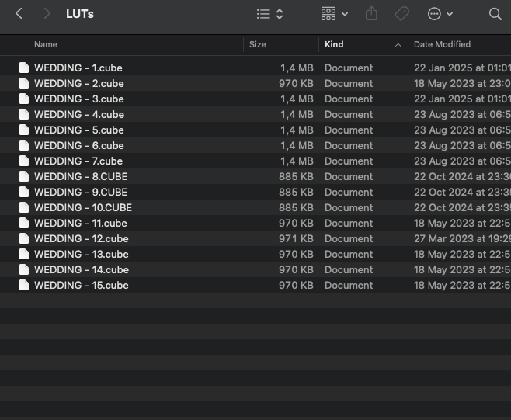
Task: Select the WEDDING - 1.cube file icon
Action: pyautogui.click(x=24, y=68)
